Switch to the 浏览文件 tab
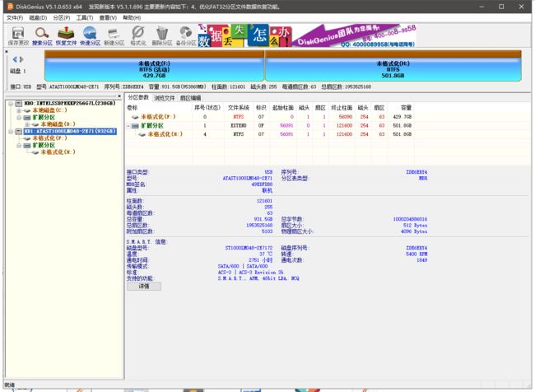 [165, 98]
